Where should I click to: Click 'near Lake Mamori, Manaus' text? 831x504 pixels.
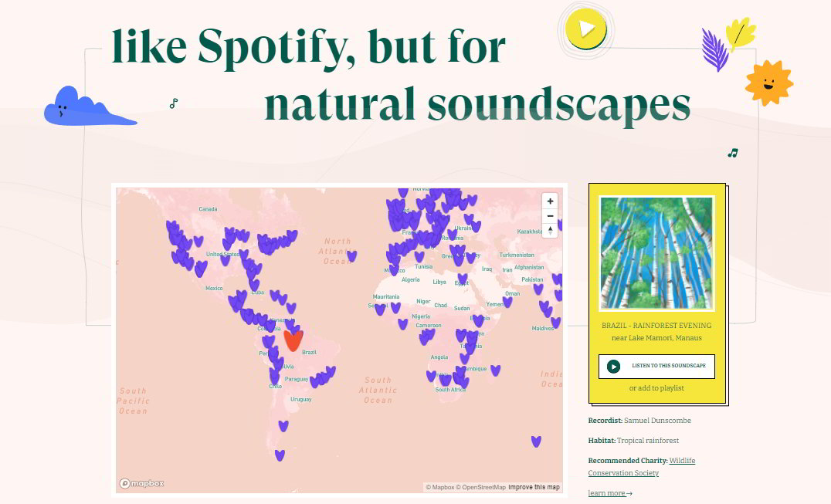click(x=656, y=338)
